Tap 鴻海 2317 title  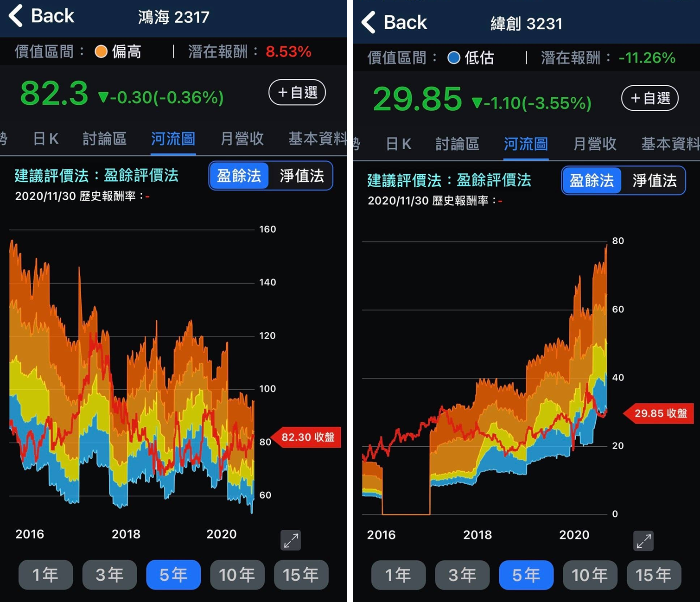[174, 17]
